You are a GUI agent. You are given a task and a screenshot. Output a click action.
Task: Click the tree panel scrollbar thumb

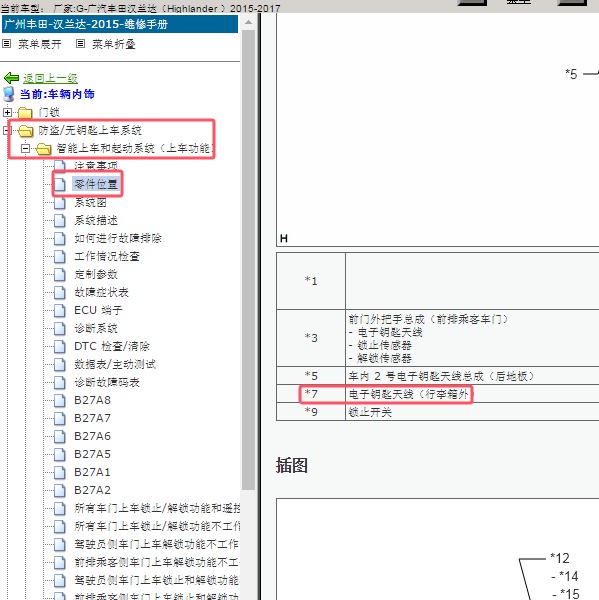(x=248, y=260)
